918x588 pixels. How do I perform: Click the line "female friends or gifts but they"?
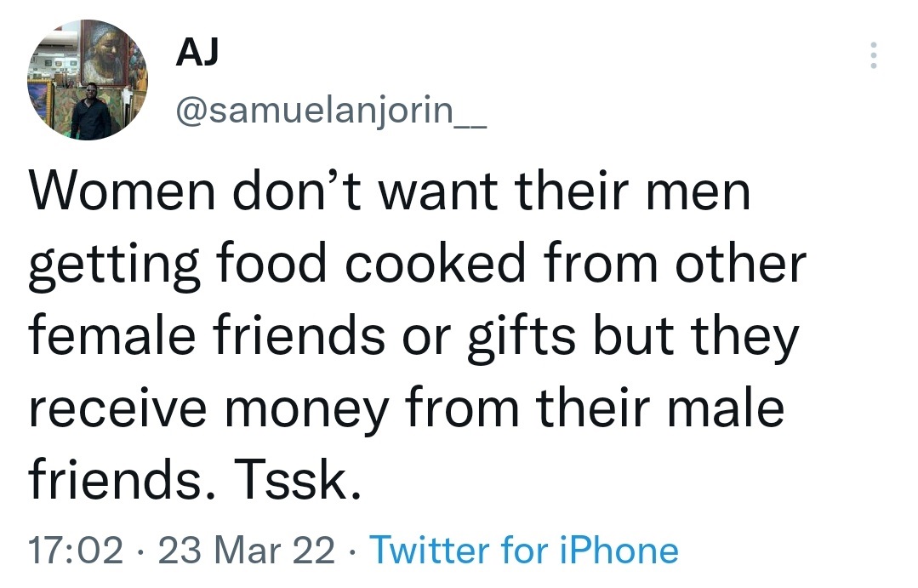[x=414, y=336]
